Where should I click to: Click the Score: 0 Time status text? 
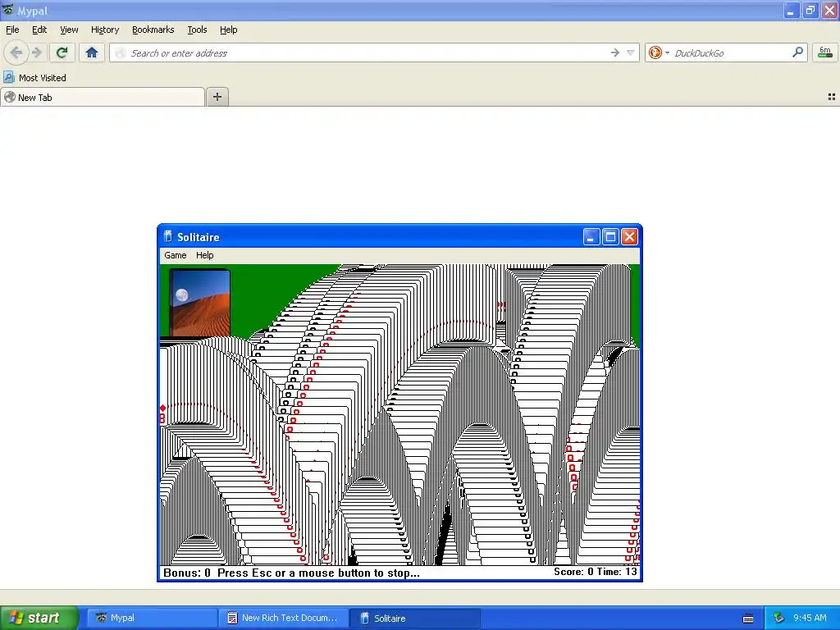[596, 572]
